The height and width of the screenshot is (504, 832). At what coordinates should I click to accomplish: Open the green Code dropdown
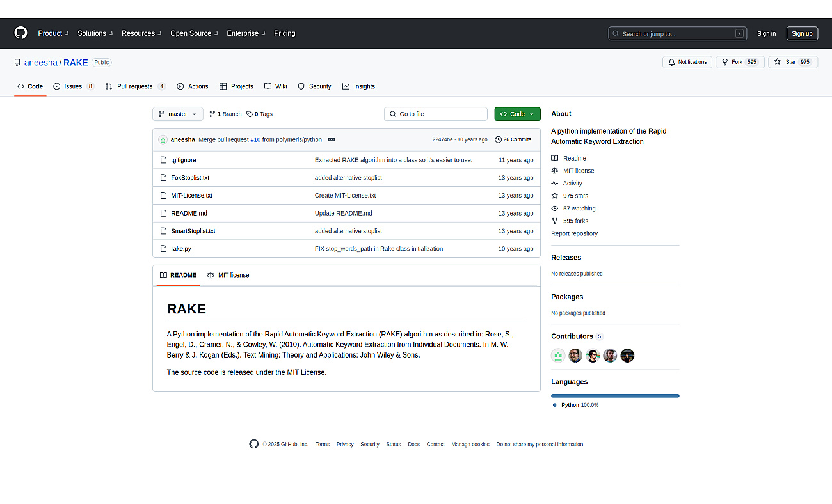[x=517, y=114]
